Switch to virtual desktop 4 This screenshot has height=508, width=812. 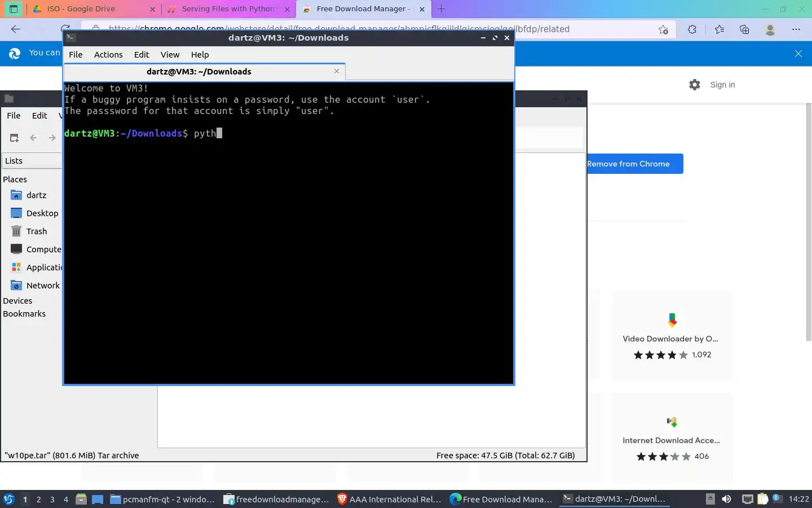pos(66,500)
